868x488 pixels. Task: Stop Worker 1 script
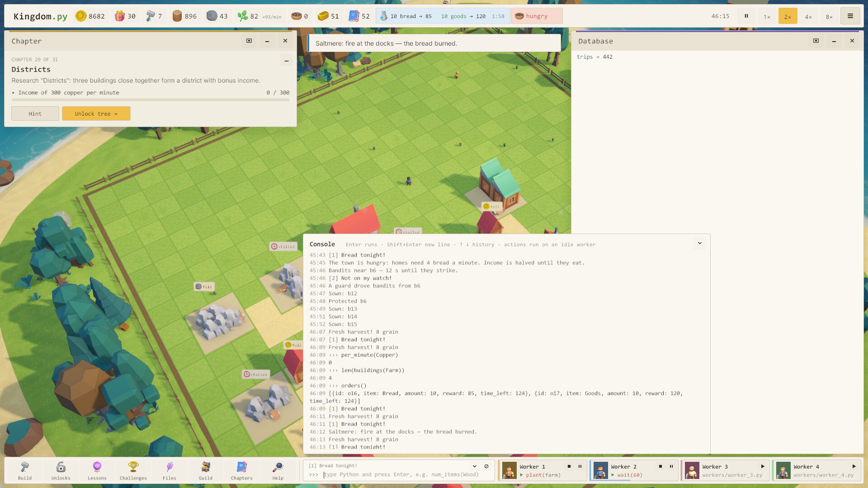[x=569, y=466]
